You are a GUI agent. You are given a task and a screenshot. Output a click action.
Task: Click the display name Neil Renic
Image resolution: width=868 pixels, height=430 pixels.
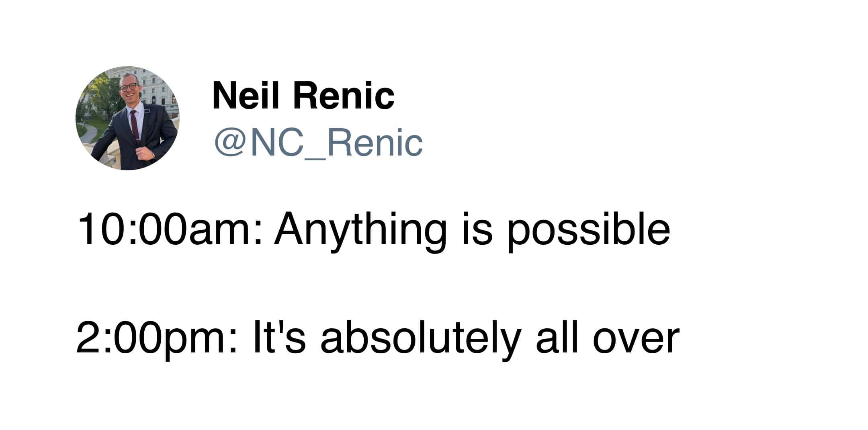point(303,96)
